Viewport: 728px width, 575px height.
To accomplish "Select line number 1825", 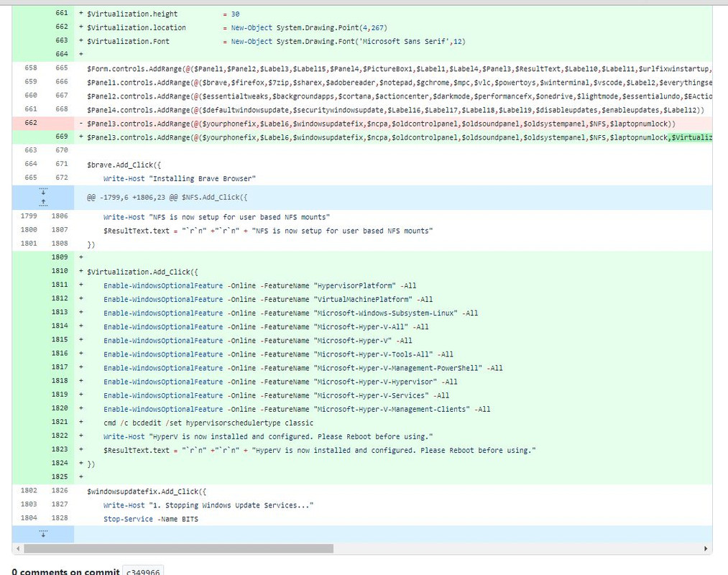I will coord(60,477).
